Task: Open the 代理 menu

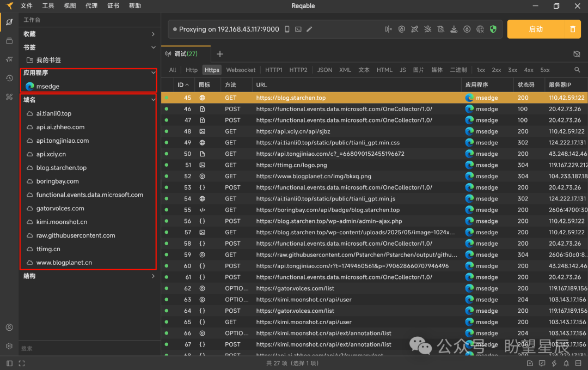Action: click(x=91, y=5)
